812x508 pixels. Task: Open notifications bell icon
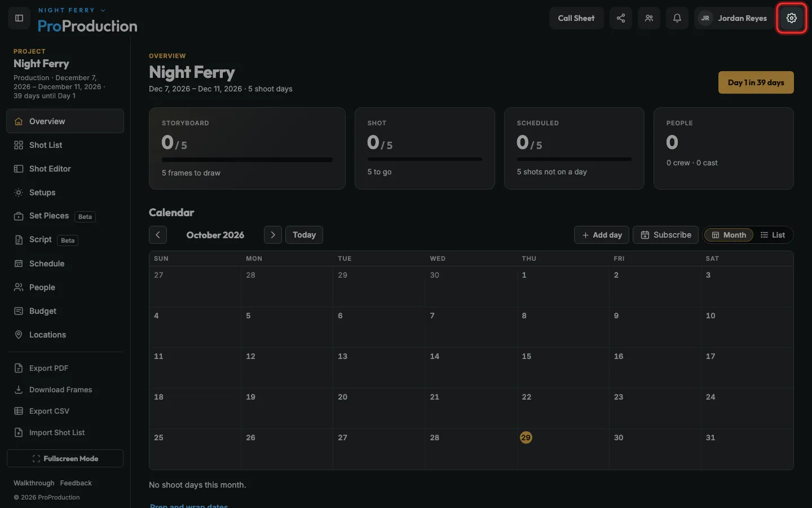(x=677, y=18)
